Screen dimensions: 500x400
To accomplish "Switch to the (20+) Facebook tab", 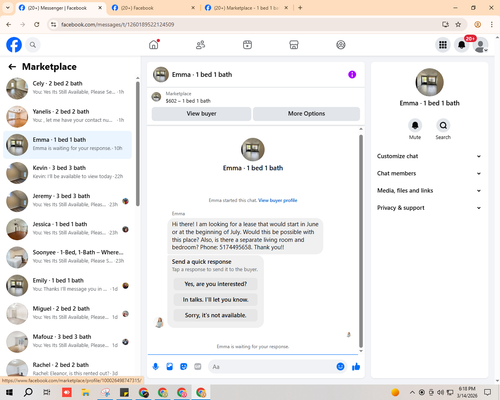I will pyautogui.click(x=153, y=8).
